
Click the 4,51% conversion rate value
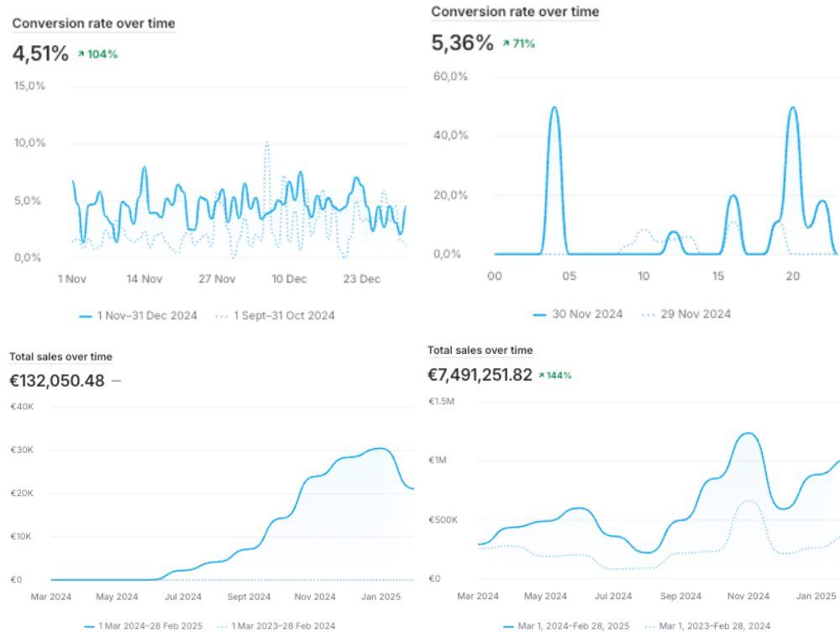click(x=40, y=54)
